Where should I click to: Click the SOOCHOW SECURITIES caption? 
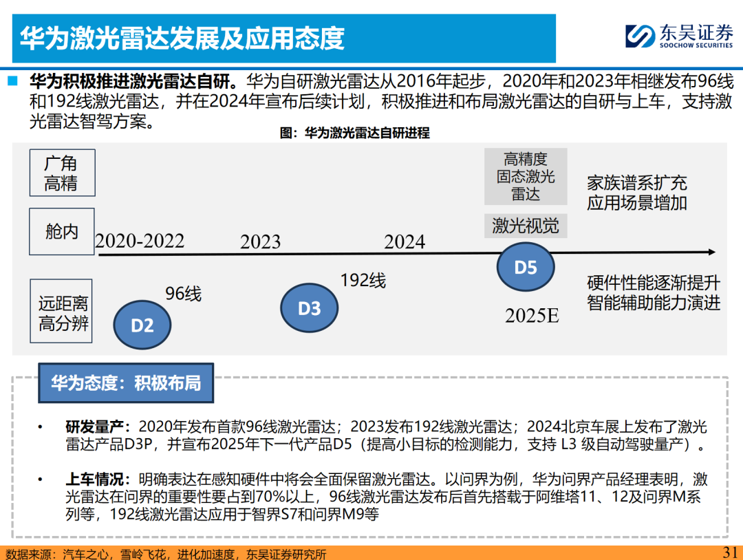696,45
